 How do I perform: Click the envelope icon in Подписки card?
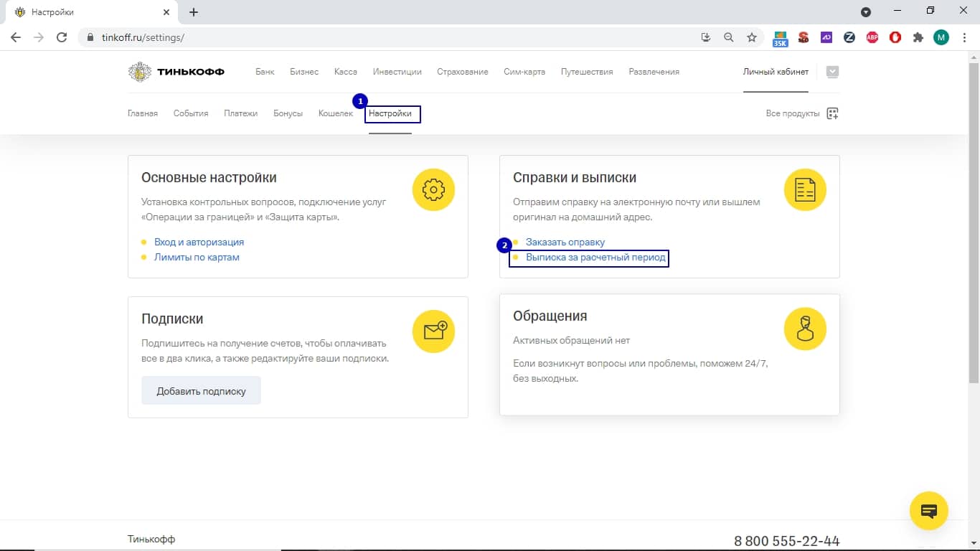tap(433, 331)
